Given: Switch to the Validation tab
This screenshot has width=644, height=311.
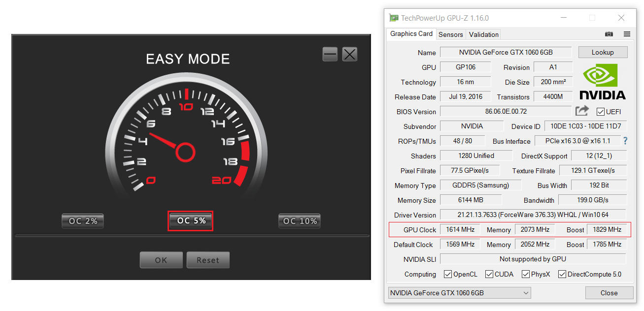Looking at the screenshot, I should point(484,34).
